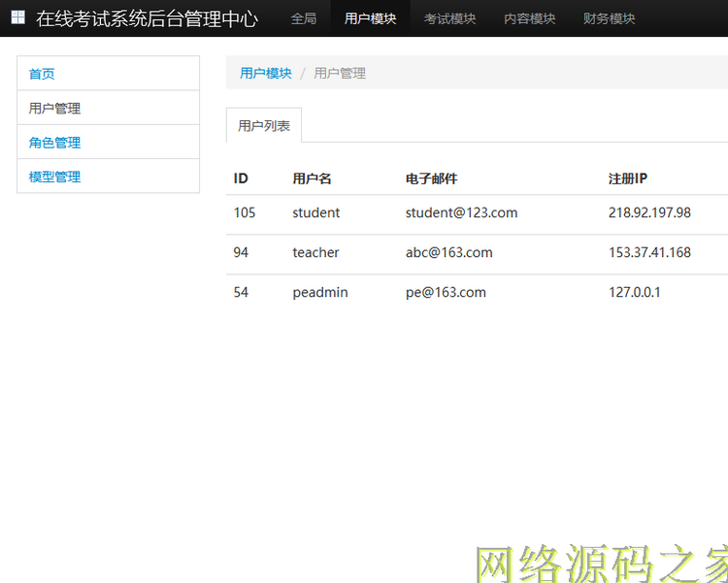The image size is (728, 583).
Task: Click the 注册IP column header
Action: coord(628,178)
